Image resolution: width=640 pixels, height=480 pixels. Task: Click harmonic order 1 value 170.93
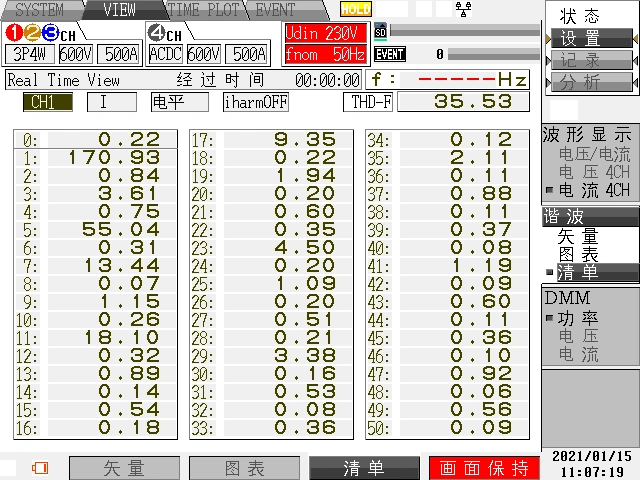[x=113, y=158]
